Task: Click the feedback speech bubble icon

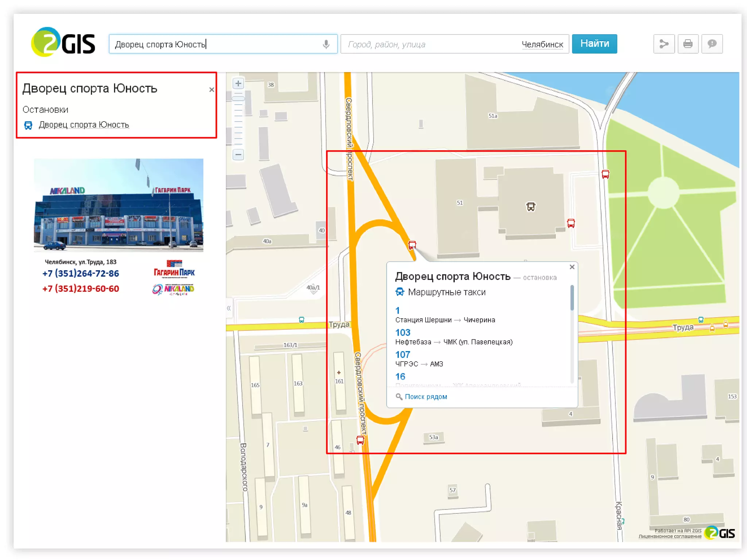Action: (x=712, y=44)
